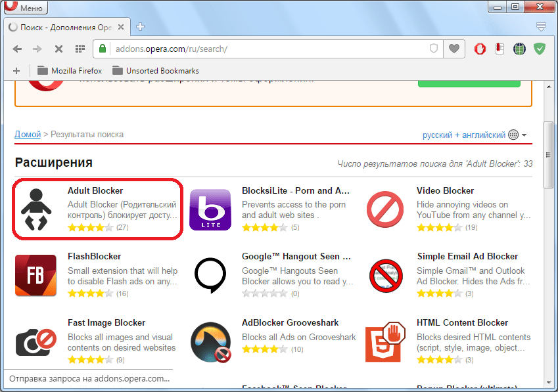The height and width of the screenshot is (392, 558).
Task: Open AdBlocker Grooveshark extension title
Action: tap(290, 322)
